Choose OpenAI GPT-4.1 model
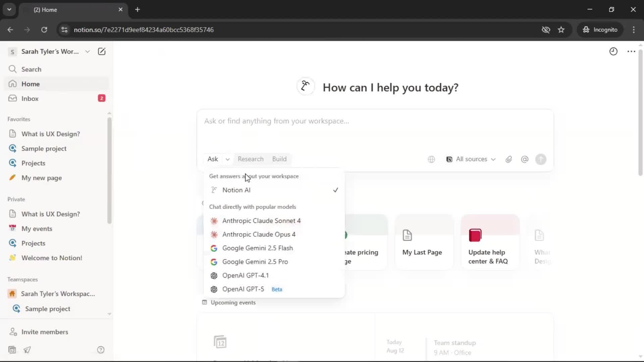Screen dimensions: 644x362 coord(274,276)
